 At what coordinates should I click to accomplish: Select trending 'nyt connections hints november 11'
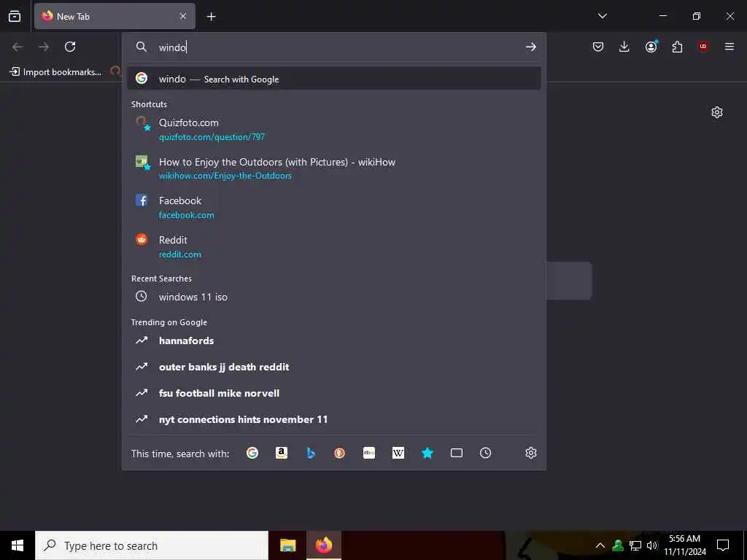334,419
